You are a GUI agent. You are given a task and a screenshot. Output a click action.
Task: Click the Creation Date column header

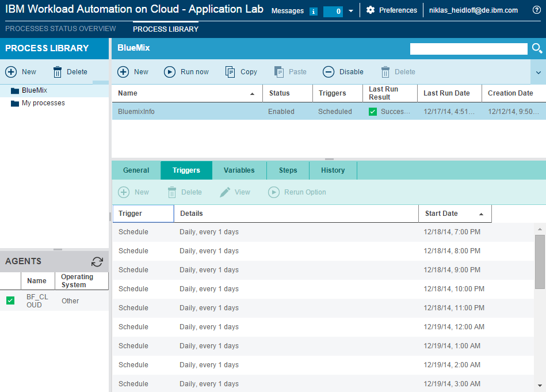tap(514, 93)
